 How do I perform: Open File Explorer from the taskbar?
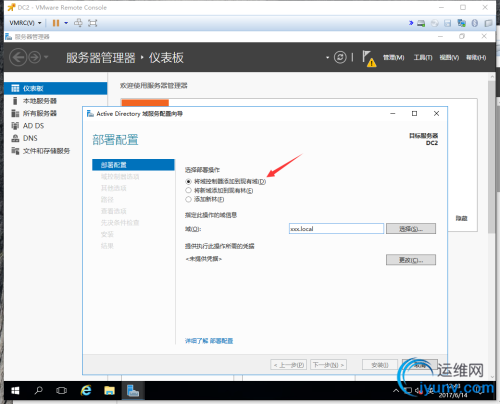109,390
